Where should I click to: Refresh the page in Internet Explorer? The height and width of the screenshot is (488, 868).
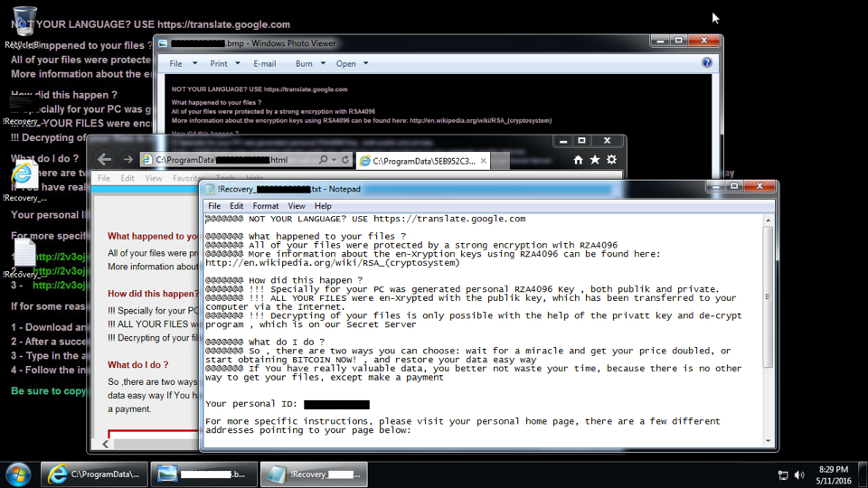click(344, 160)
